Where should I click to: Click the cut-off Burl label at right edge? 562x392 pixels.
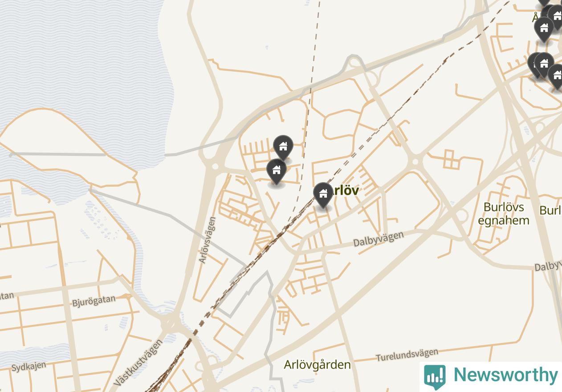tap(550, 210)
